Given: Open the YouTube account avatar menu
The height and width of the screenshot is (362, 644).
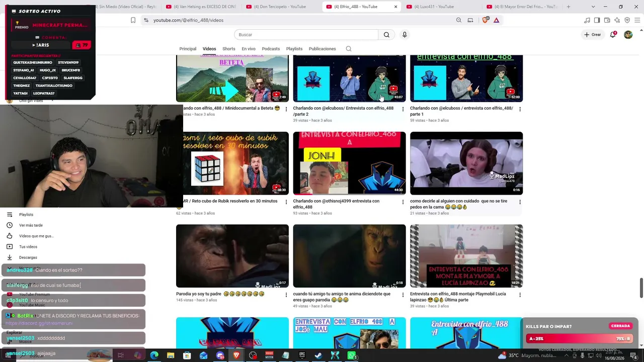Looking at the screenshot, I should [x=628, y=35].
